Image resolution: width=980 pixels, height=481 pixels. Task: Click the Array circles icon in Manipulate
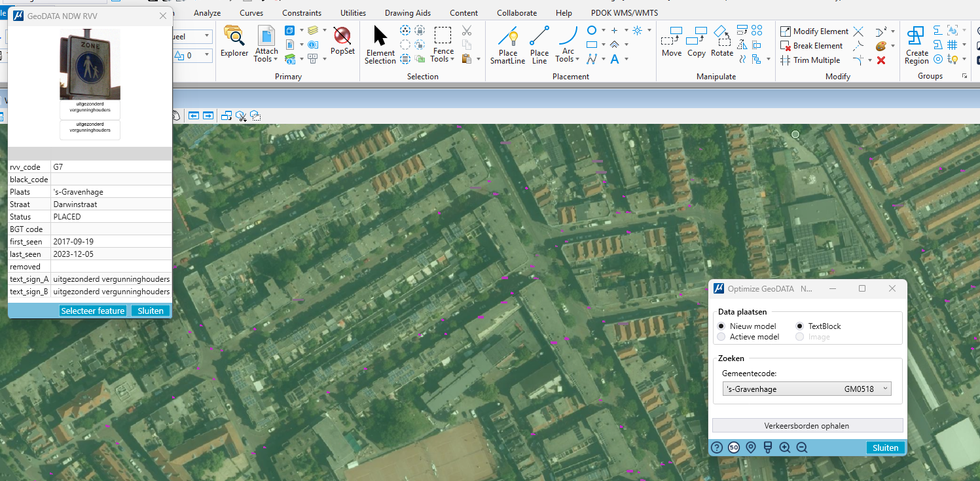pyautogui.click(x=757, y=30)
